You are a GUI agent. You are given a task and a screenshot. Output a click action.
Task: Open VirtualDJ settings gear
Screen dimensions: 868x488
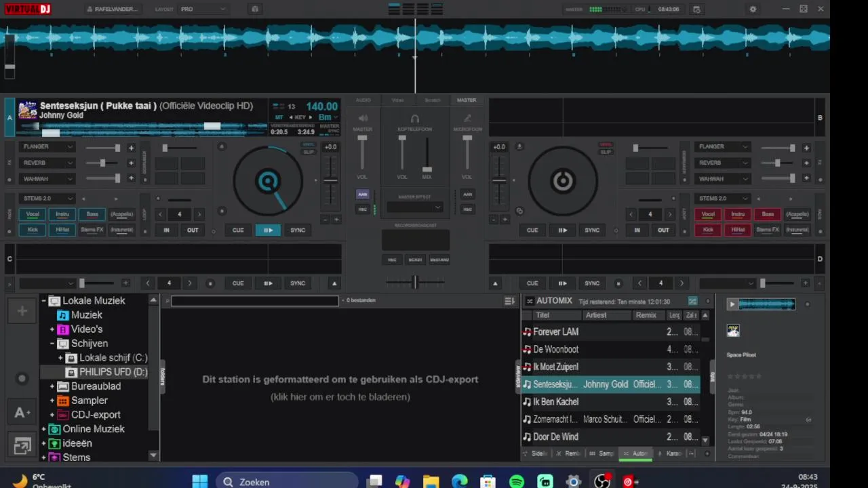[x=753, y=9]
